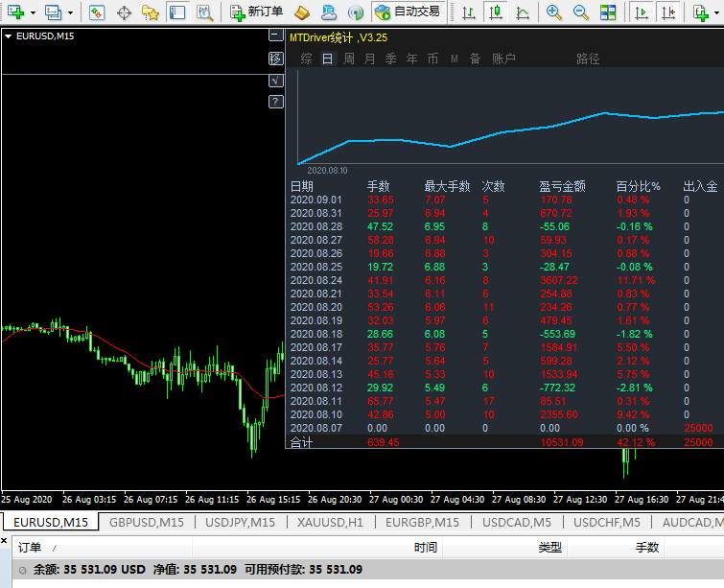The image size is (724, 588).
Task: Click the zoom out magnifier
Action: click(581, 12)
